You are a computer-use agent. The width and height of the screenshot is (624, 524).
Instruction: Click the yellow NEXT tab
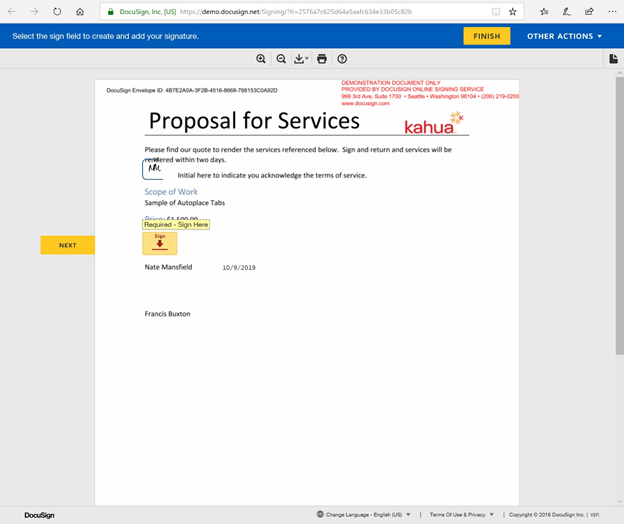click(67, 245)
